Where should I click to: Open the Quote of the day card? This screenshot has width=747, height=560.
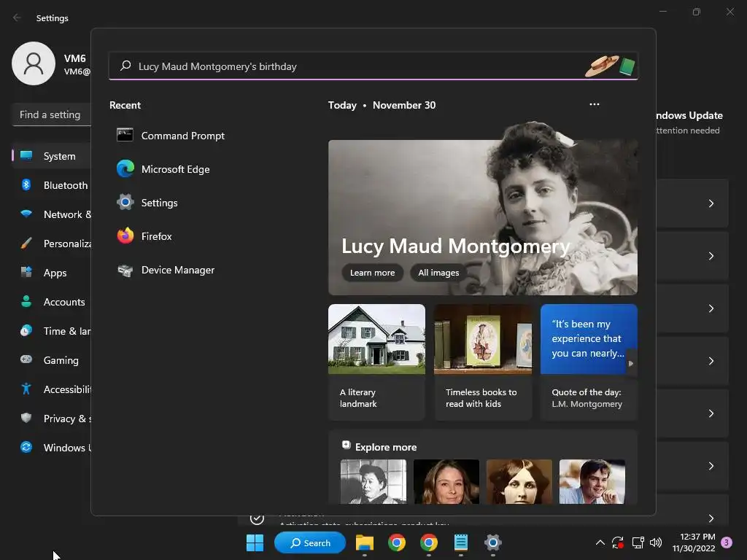pyautogui.click(x=589, y=362)
